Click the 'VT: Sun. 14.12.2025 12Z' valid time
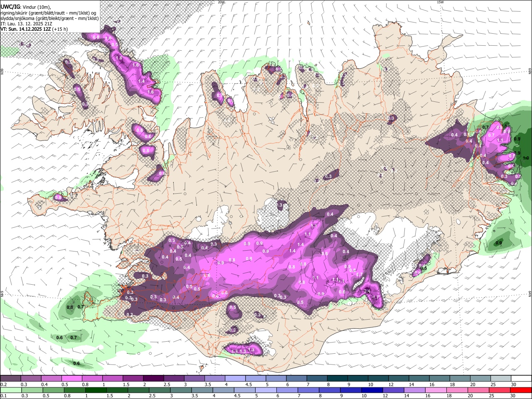 pyautogui.click(x=26, y=29)
